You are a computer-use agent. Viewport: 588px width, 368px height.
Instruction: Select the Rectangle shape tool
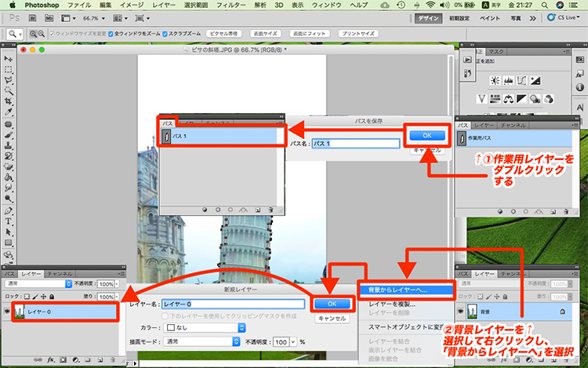[x=9, y=243]
